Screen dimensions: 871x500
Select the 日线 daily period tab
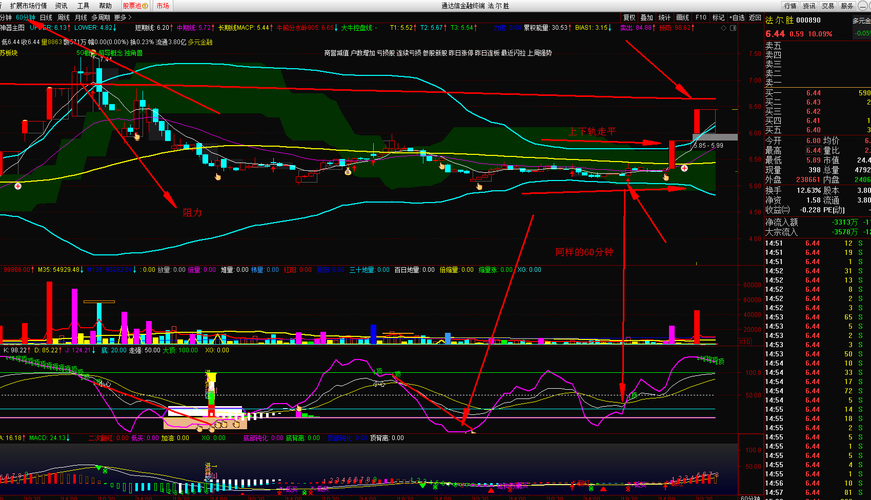coord(46,18)
